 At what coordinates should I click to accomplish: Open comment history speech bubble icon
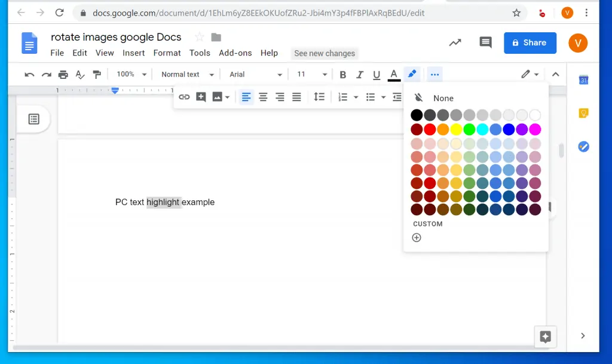[x=485, y=42]
